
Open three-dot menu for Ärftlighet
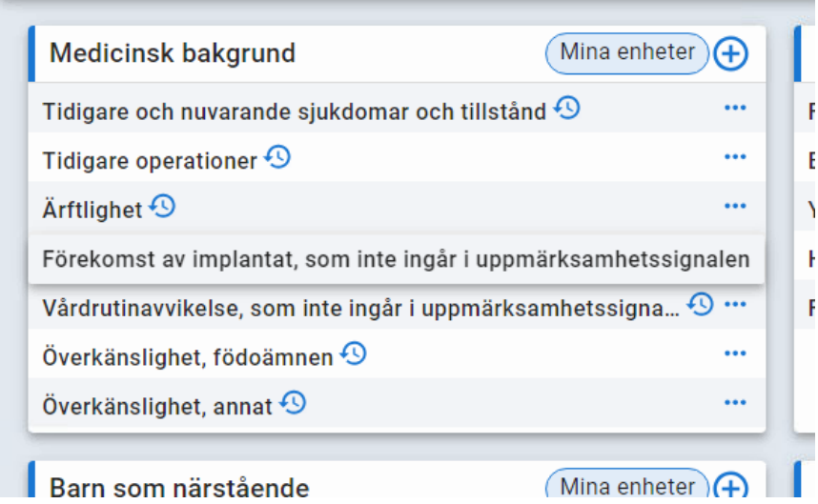[734, 206]
